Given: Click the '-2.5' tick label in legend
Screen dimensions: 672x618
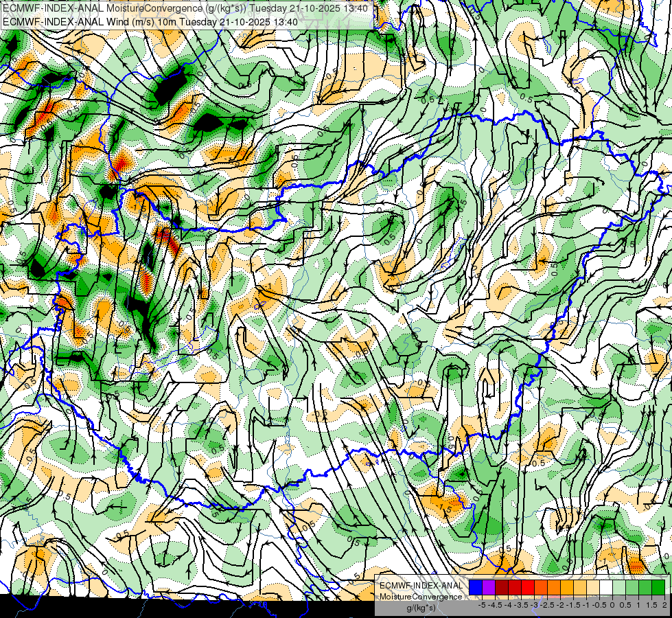Looking at the screenshot, I should [548, 605].
